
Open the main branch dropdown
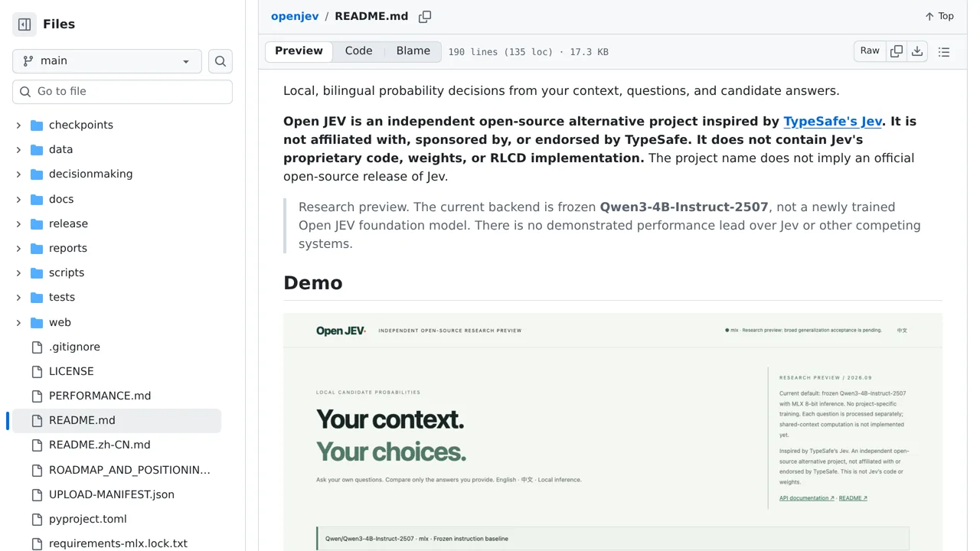[x=107, y=61]
